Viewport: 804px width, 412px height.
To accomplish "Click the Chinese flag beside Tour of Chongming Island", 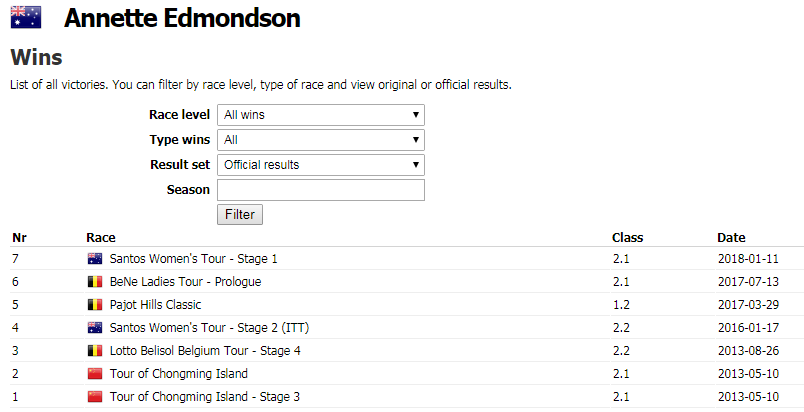I will pos(96,374).
